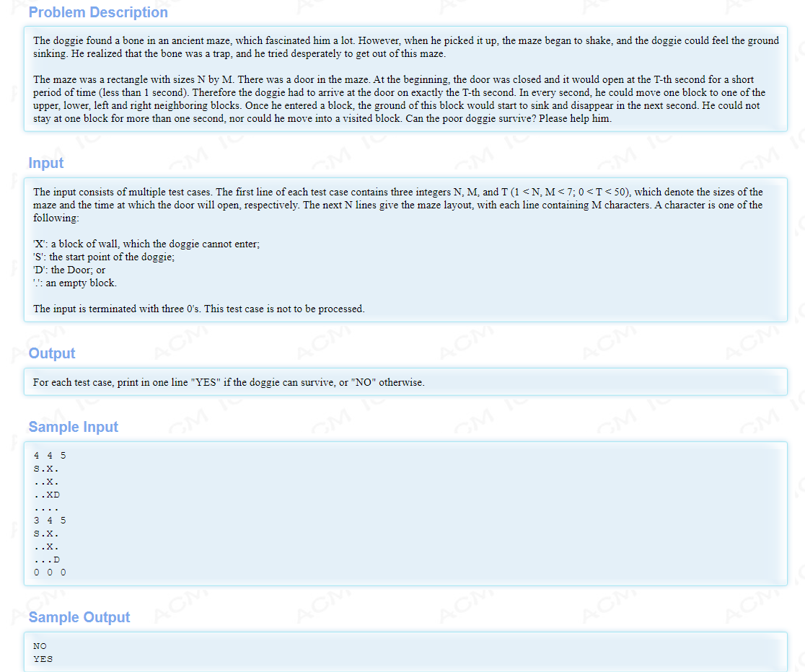Click the sample input line "...D"

(x=47, y=560)
